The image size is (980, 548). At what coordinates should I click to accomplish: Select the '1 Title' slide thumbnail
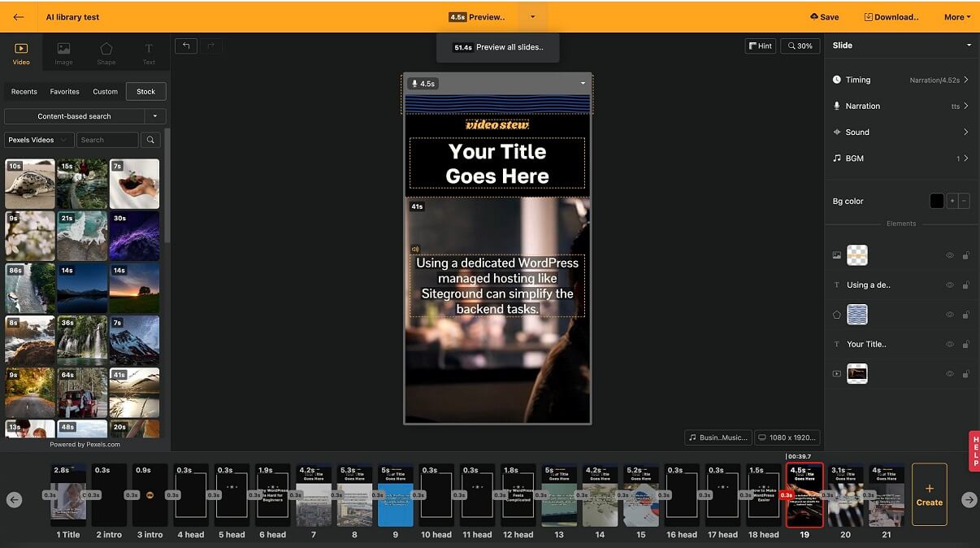click(68, 494)
